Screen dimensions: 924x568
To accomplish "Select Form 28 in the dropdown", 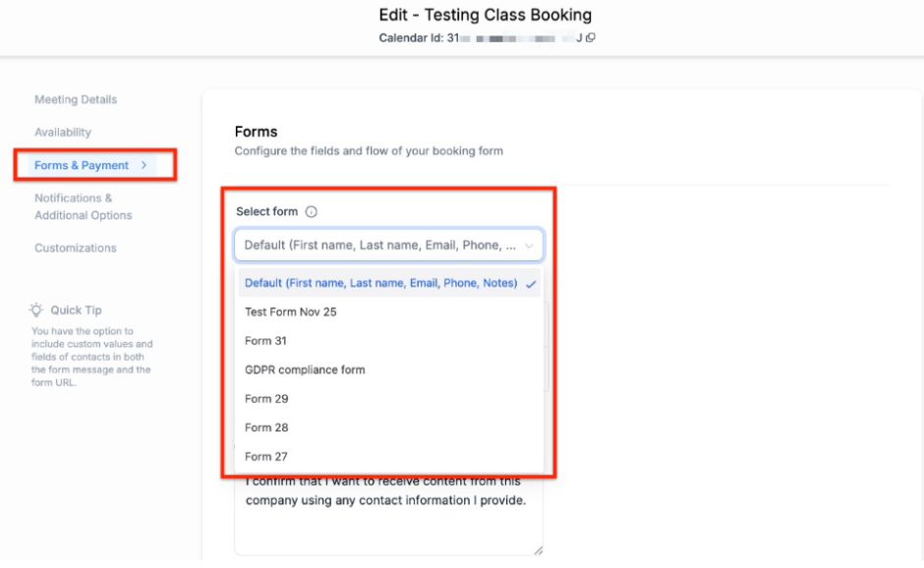I will (265, 427).
